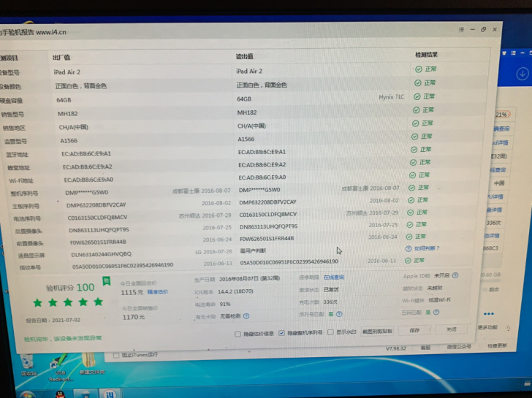Click the green check icon in the A1566 row
Screen dimensions: 532x398
(x=414, y=137)
